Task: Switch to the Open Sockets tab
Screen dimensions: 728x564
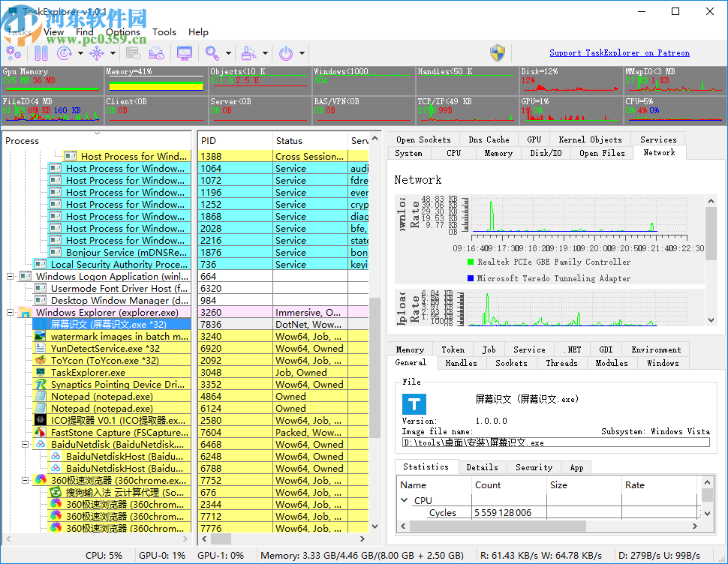Action: click(423, 139)
